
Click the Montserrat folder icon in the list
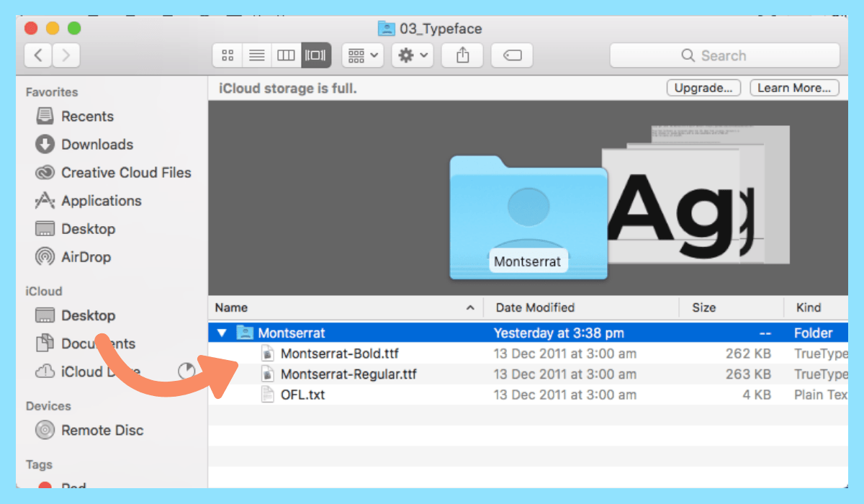(x=245, y=333)
